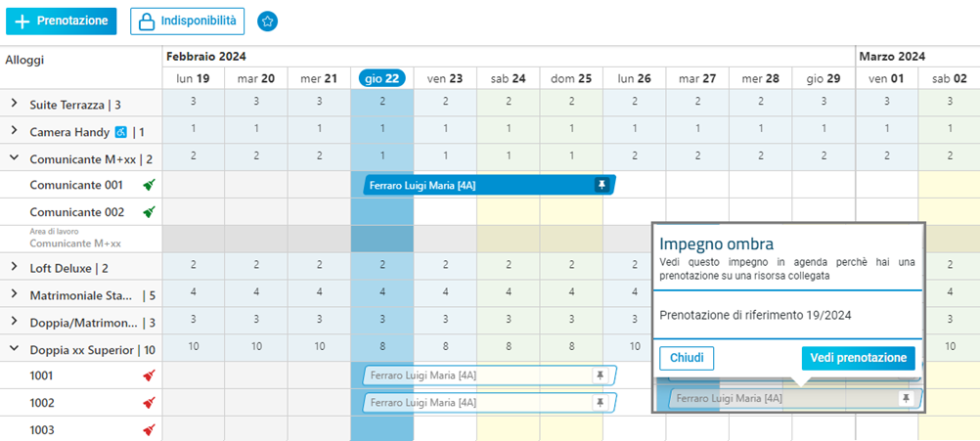Screen dimensions: 980x441
Task: Click the star favorites icon in toolbar
Action: coord(268,22)
